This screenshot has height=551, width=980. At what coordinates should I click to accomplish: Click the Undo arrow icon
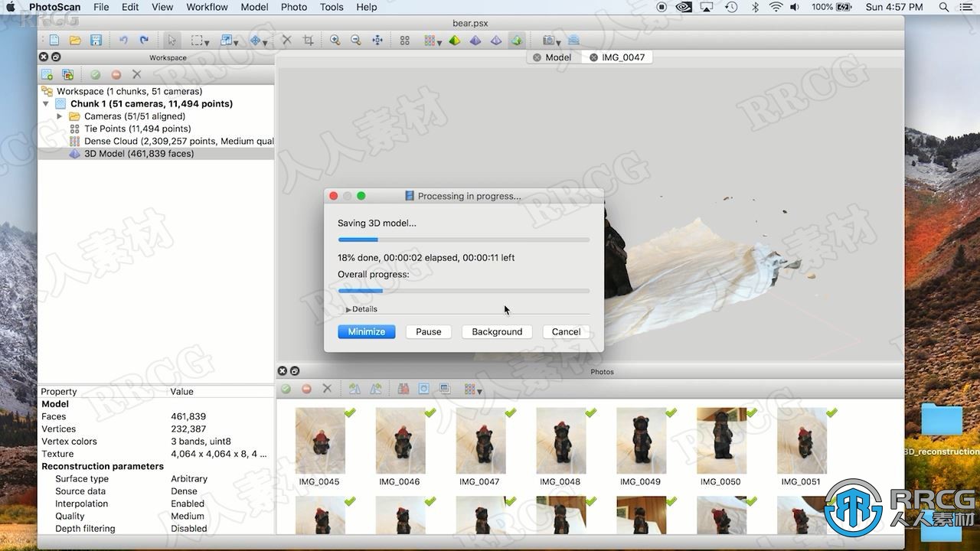pos(123,40)
